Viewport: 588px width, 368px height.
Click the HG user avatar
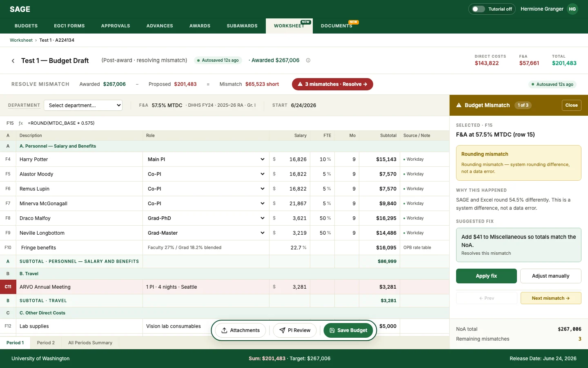click(x=572, y=9)
